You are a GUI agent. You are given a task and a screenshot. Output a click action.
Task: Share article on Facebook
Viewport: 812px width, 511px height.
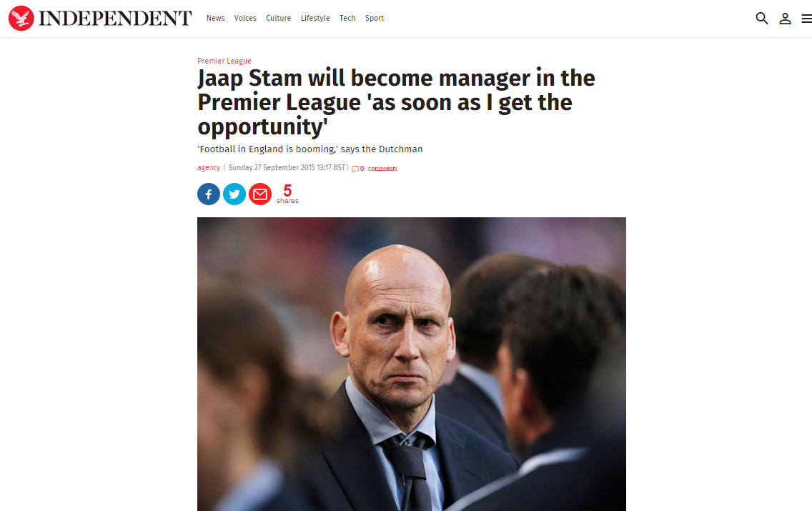[x=209, y=194]
